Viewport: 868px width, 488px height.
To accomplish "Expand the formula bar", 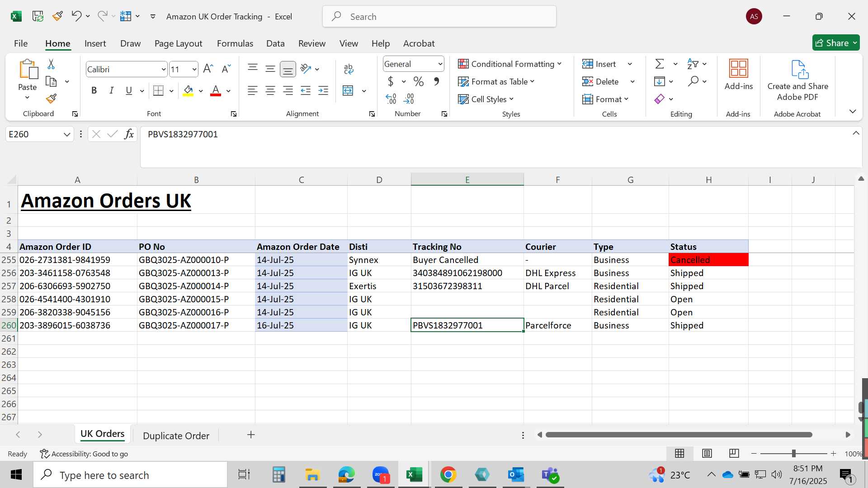I will pos(856,133).
